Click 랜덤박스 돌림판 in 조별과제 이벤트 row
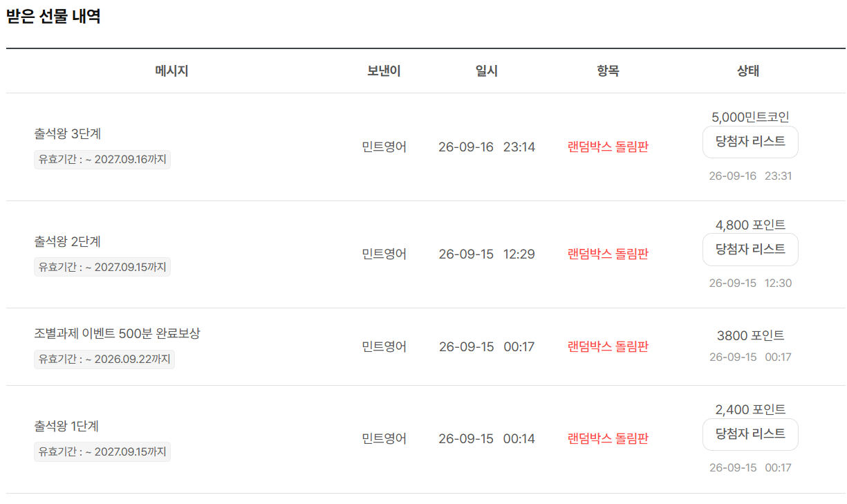The width and height of the screenshot is (847, 504). pos(608,347)
